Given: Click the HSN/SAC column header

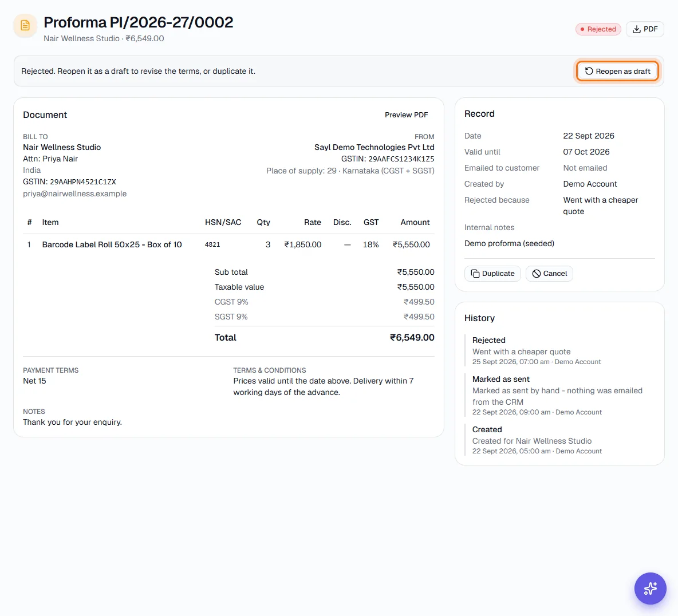Looking at the screenshot, I should point(223,222).
